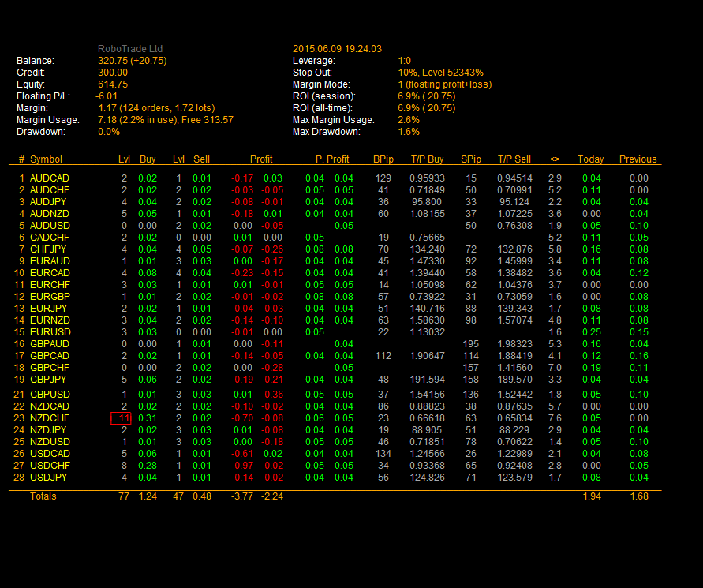The width and height of the screenshot is (703, 588).
Task: Select the USDJPY symbol
Action: tap(48, 478)
